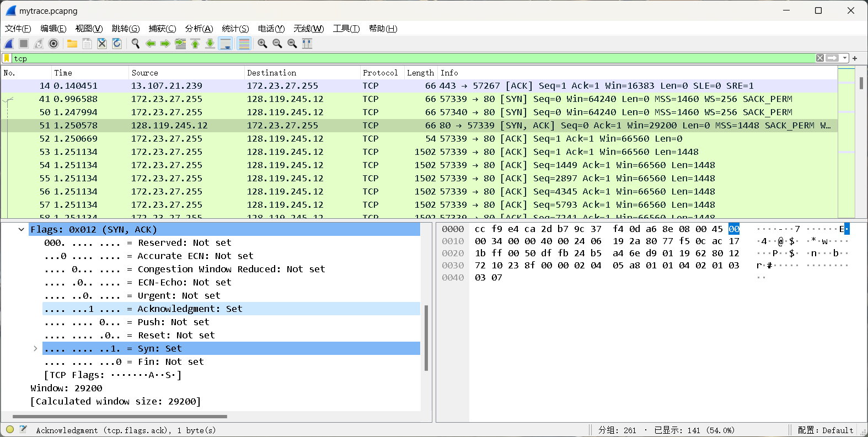Reset text to normal size icon
The width and height of the screenshot is (868, 437).
[292, 44]
